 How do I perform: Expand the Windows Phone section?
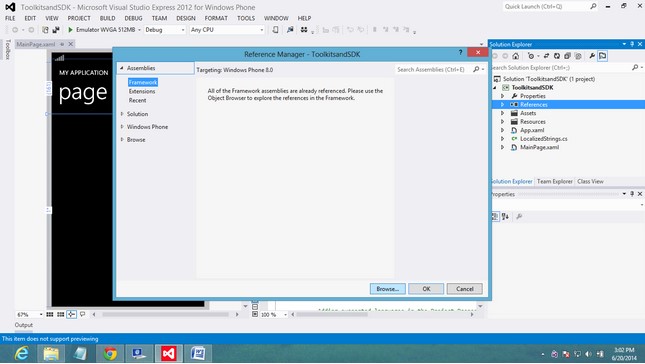(122, 127)
